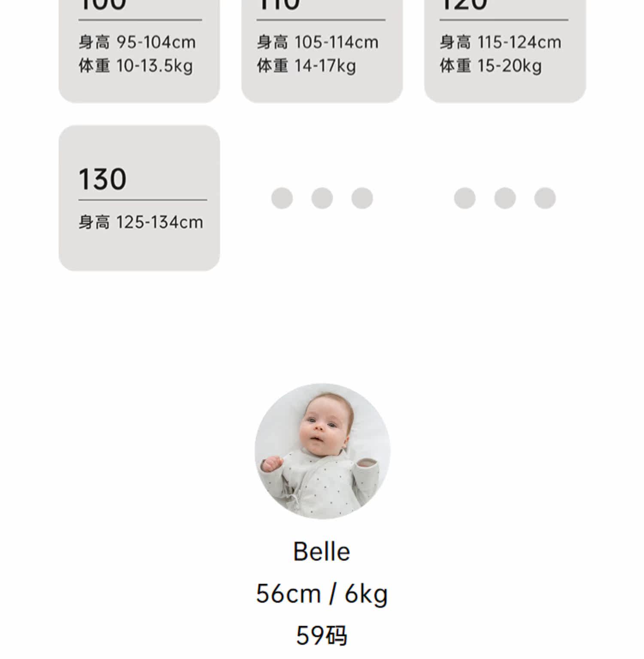Click the 体重 10-13.5kg weight text
Screen dimensions: 644x659
136,66
